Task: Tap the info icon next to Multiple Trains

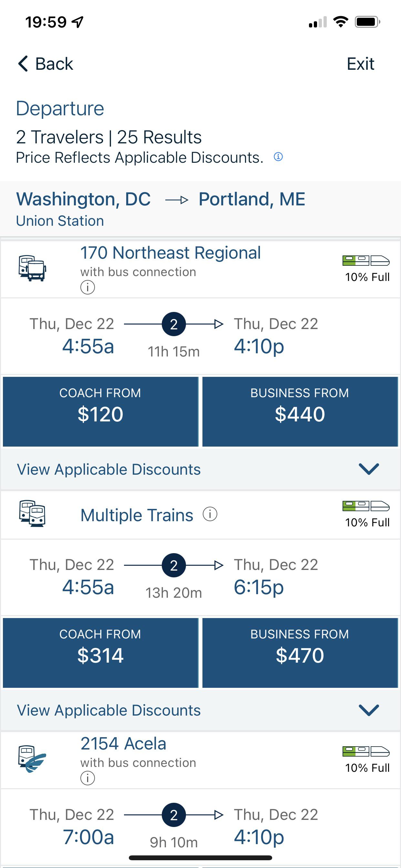Action: click(210, 514)
